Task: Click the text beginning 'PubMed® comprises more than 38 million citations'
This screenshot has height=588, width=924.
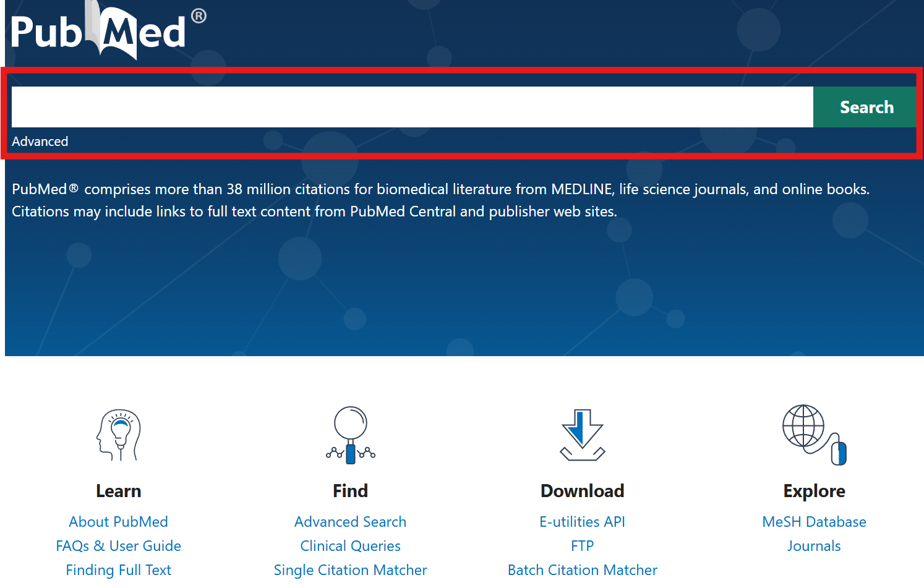Action: point(441,200)
